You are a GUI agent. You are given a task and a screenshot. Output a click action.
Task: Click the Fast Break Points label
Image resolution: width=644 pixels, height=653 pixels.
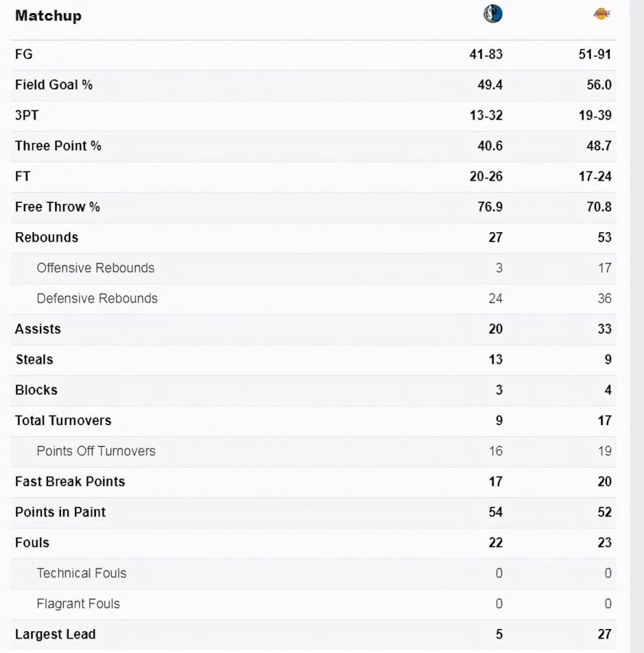(70, 481)
